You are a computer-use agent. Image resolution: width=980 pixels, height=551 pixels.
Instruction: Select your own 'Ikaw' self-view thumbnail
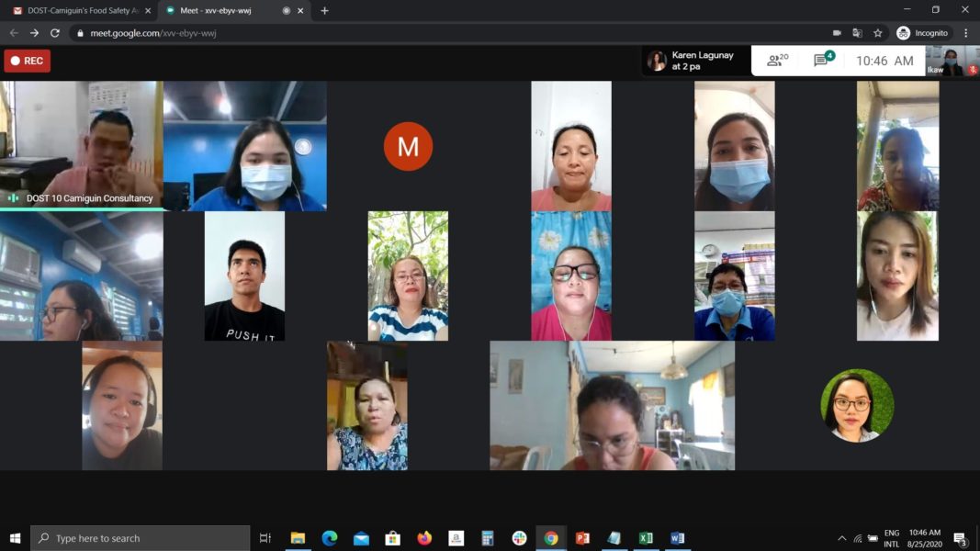pyautogui.click(x=952, y=62)
